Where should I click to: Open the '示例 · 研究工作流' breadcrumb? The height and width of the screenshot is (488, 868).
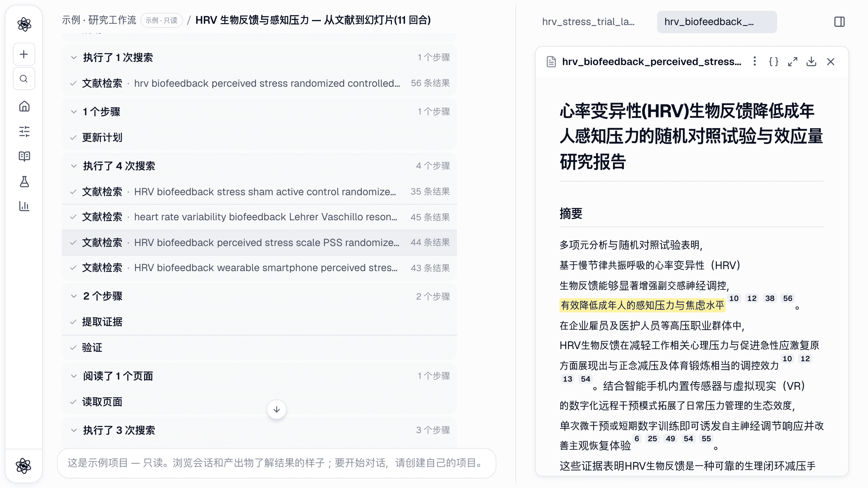[x=99, y=20]
